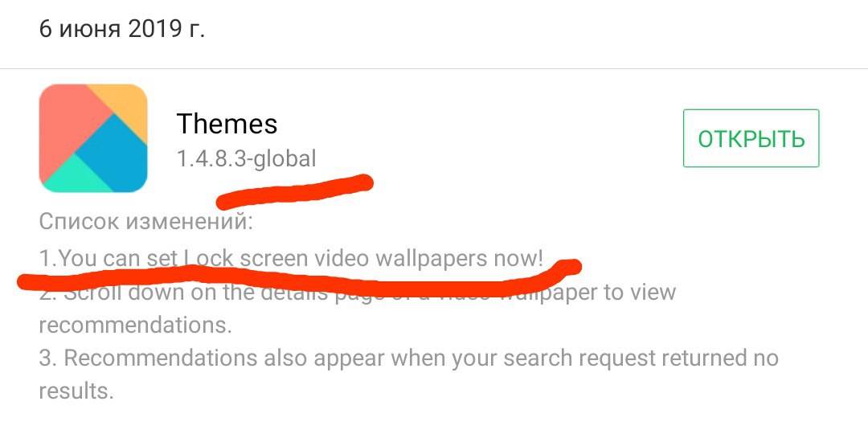Click the short red underline below version
Viewport: 868px width, 430px height.
(x=294, y=191)
